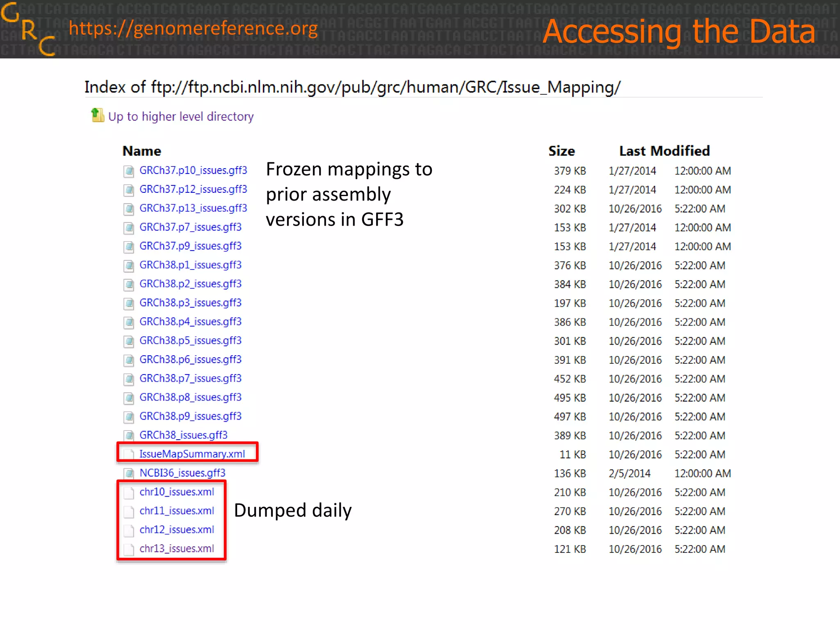Click file icon next to GRCh38_issues.gff3
This screenshot has height=630, width=840.
(x=129, y=435)
